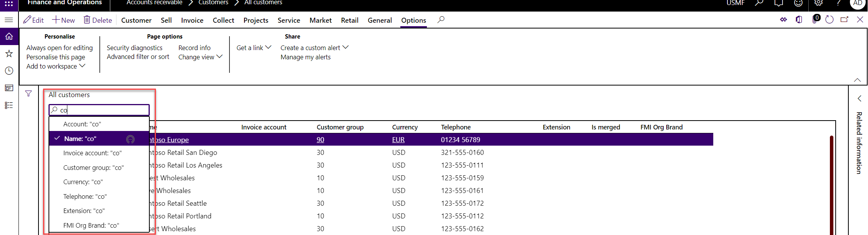Open Recent clock icon in sidebar

(9, 71)
